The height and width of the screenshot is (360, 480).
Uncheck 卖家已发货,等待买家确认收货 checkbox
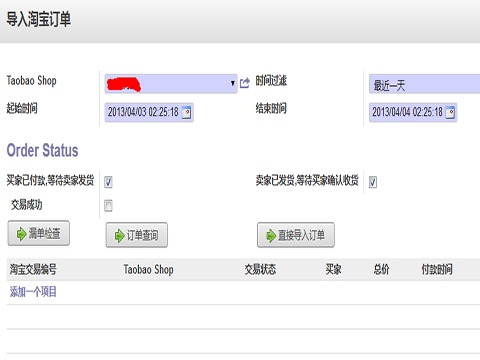[x=373, y=182]
